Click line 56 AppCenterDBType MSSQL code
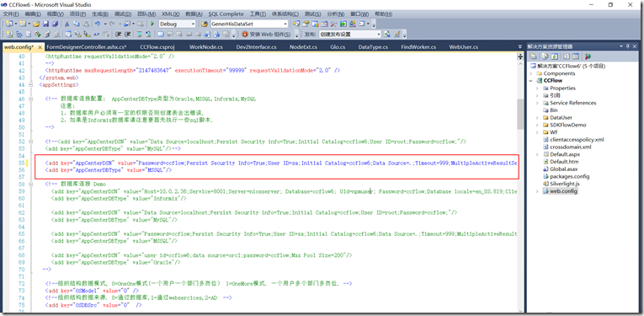Viewport: 644px width, 316px height. pos(109,169)
